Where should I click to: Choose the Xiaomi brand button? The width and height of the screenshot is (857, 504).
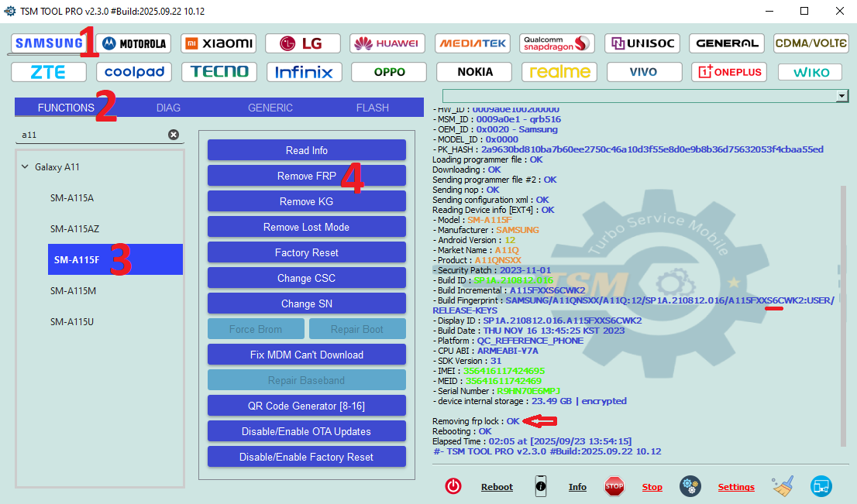(219, 43)
